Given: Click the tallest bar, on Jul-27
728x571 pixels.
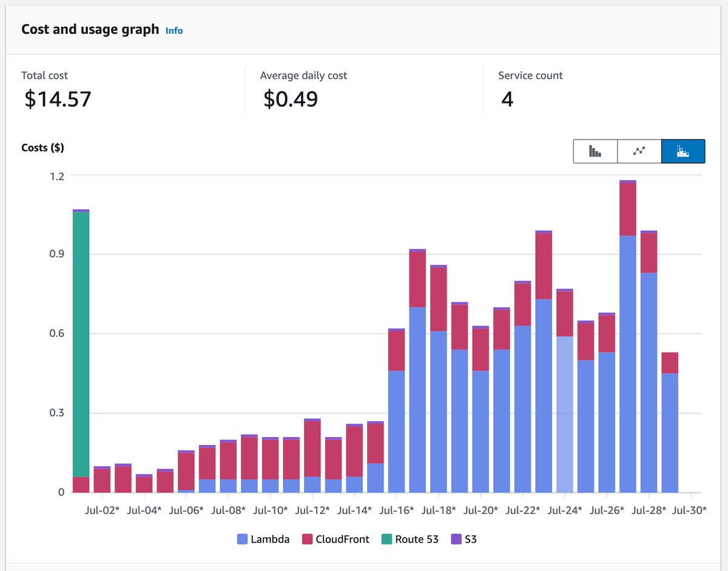Looking at the screenshot, I should click(x=628, y=336).
